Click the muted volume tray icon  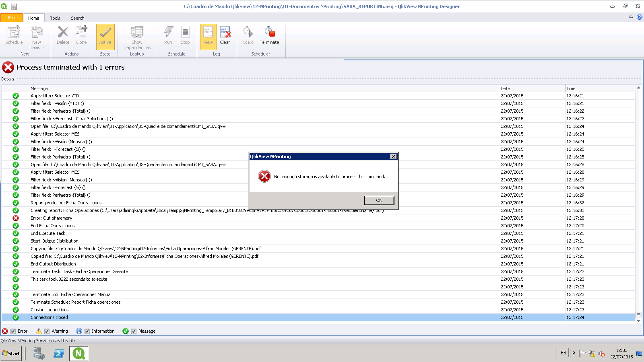(602, 354)
